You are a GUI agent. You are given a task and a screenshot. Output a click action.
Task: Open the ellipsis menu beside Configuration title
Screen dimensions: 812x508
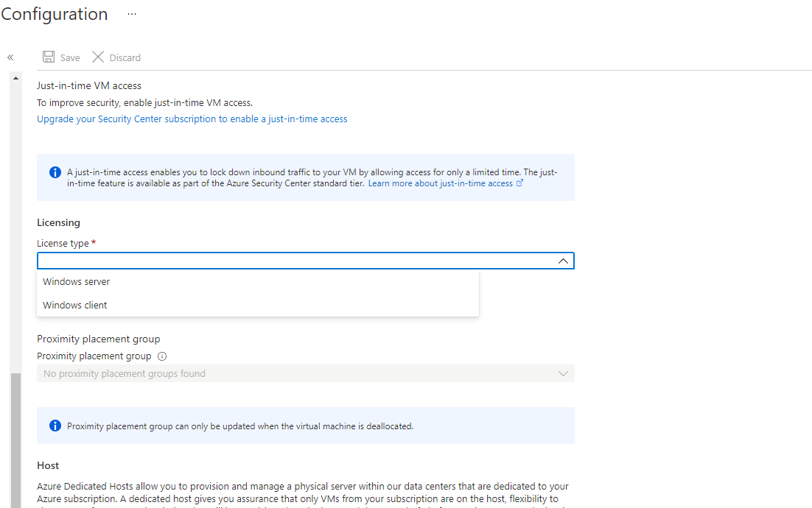point(132,15)
